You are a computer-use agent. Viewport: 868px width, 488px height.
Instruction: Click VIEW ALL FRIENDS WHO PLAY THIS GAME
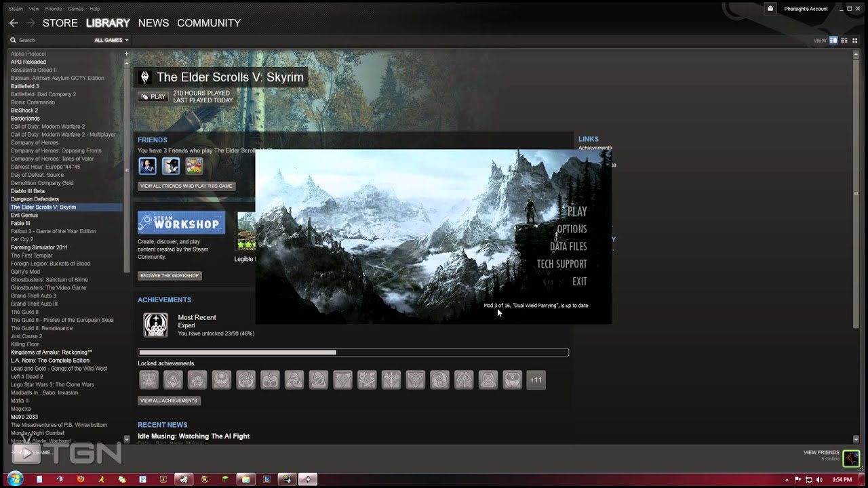click(186, 186)
